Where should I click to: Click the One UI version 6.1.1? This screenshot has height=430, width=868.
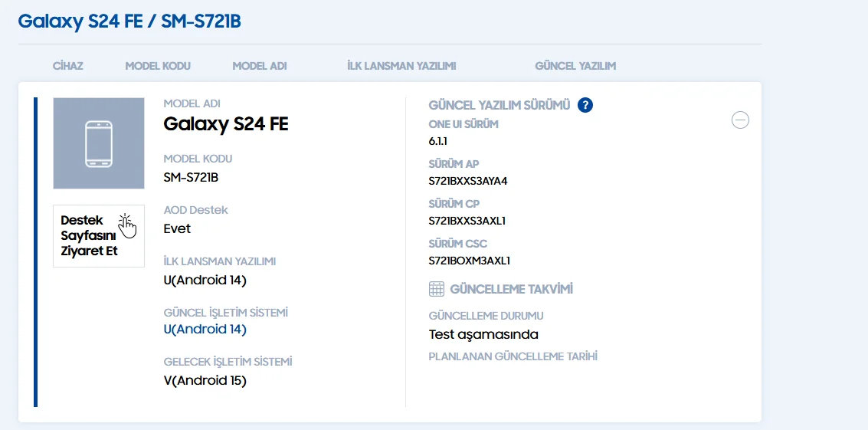pyautogui.click(x=438, y=141)
